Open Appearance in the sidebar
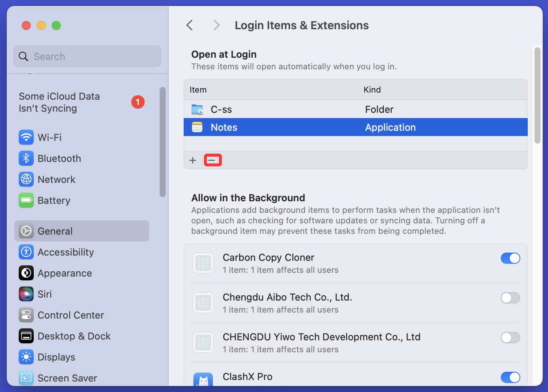Viewport: 548px width, 392px height. pyautogui.click(x=64, y=273)
